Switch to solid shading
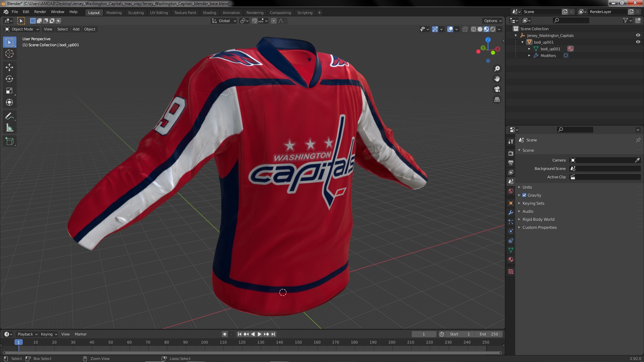Image resolution: width=644 pixels, height=362 pixels. (480, 29)
